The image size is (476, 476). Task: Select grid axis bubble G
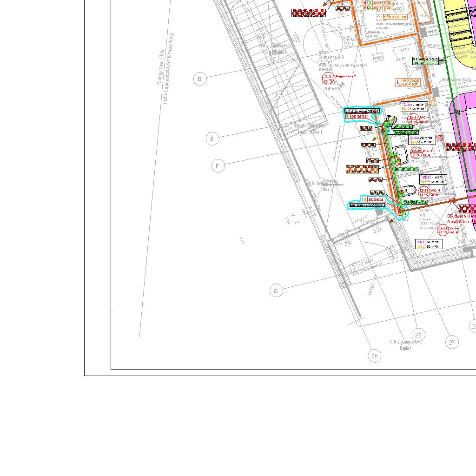[x=276, y=291]
